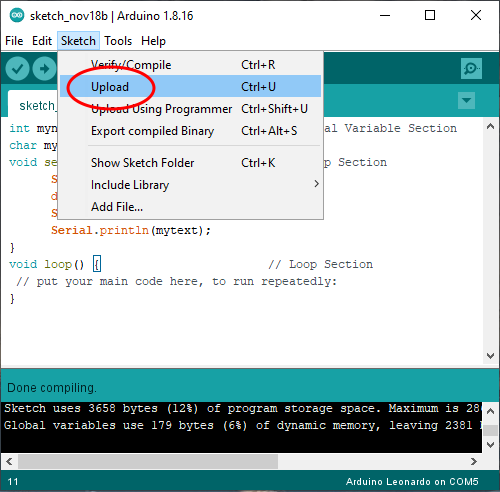This screenshot has height=492, width=500.
Task: Click the Upload arrow toolbar button
Action: coord(44,69)
